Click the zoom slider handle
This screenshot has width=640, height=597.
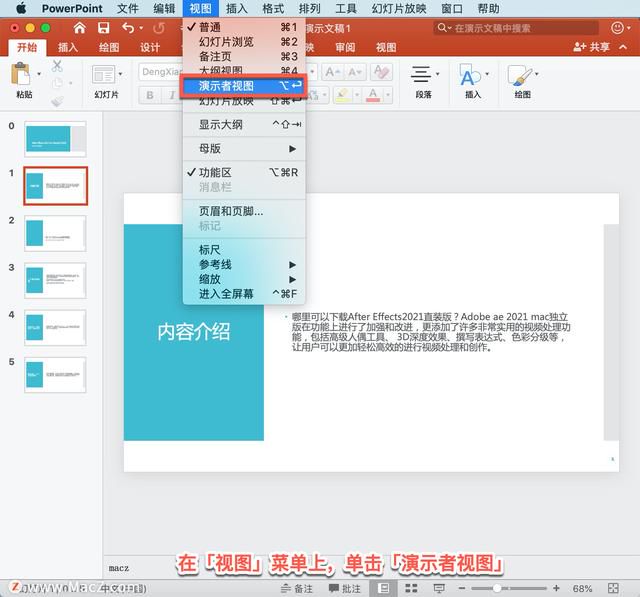[x=497, y=588]
